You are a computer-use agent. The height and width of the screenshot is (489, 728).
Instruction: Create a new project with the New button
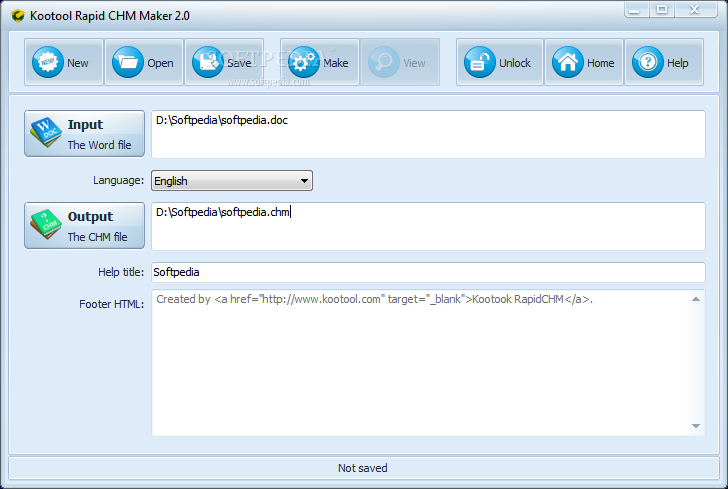64,62
